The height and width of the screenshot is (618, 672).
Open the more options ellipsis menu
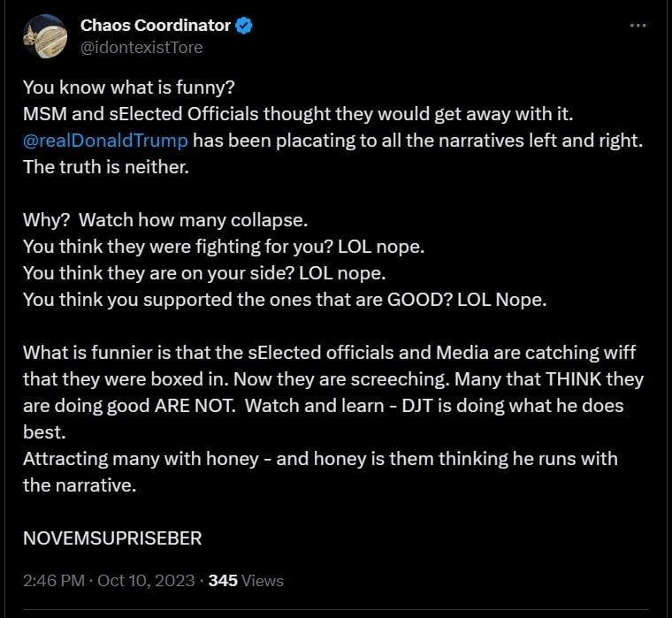tap(638, 26)
